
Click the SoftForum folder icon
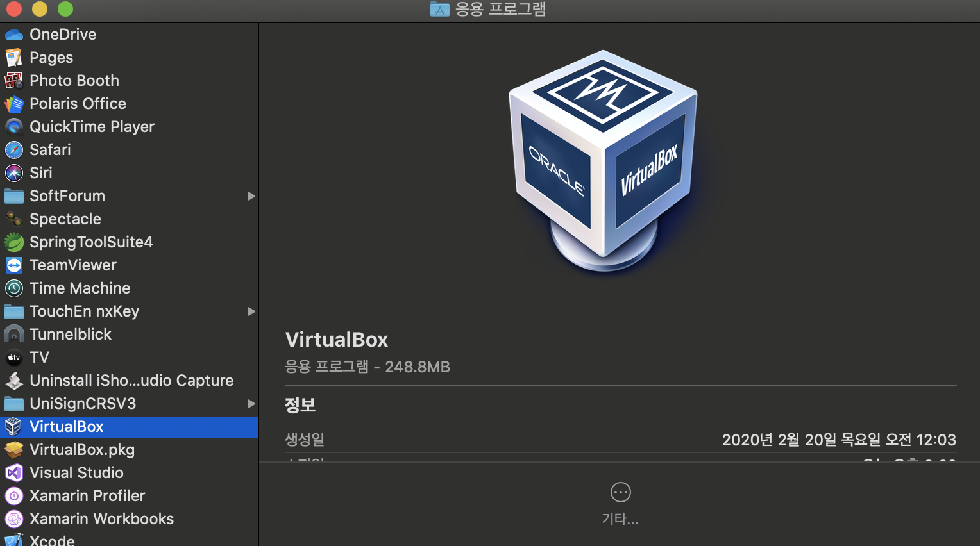[x=14, y=196]
